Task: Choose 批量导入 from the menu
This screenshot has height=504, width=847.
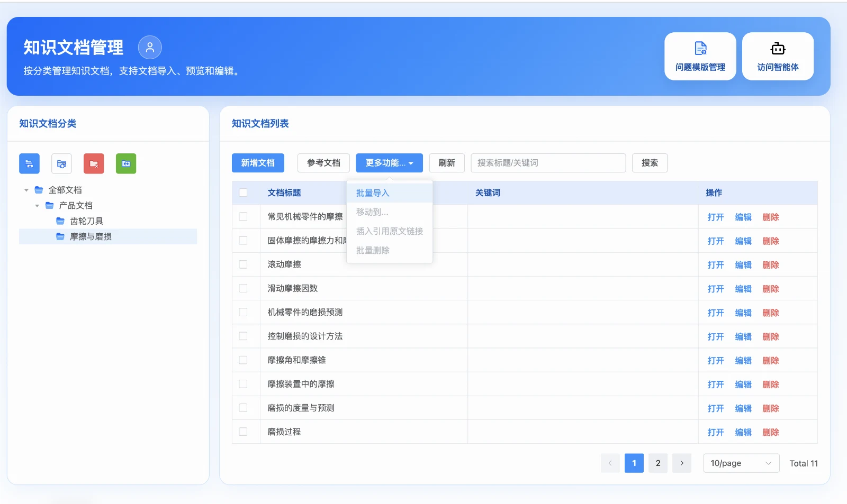Action: point(390,193)
